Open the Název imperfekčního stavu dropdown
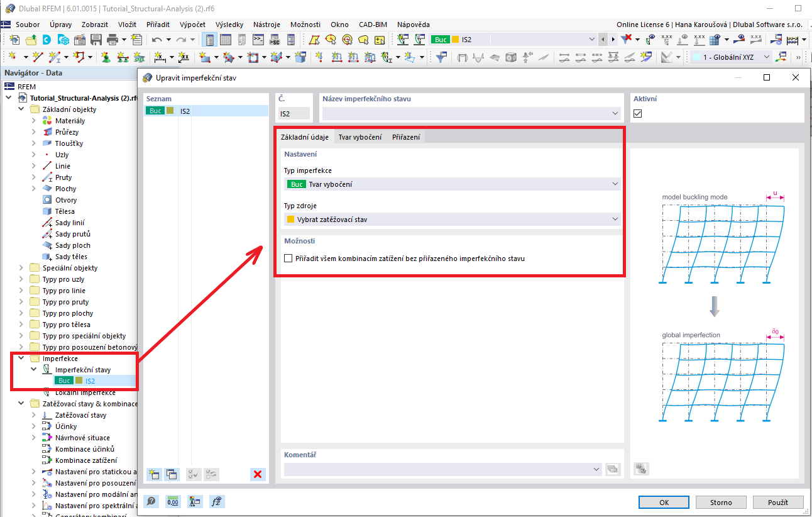This screenshot has height=517, width=812. tap(471, 114)
